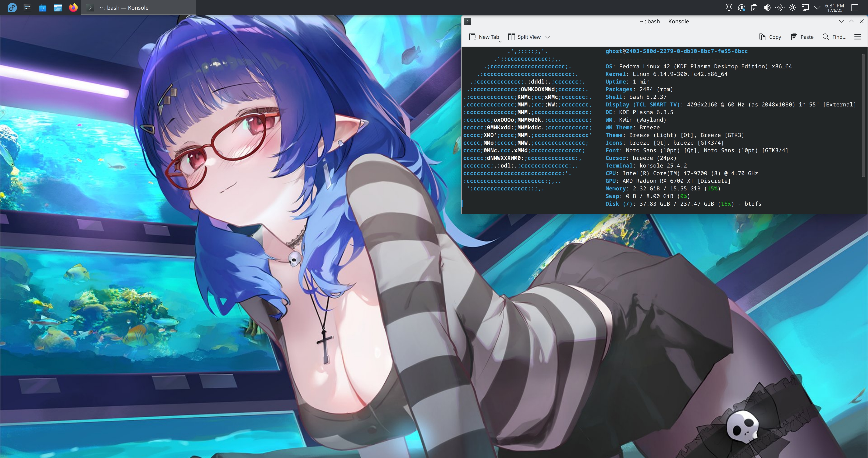Open System Settings from the panel
868x458 pixels.
(27, 7)
